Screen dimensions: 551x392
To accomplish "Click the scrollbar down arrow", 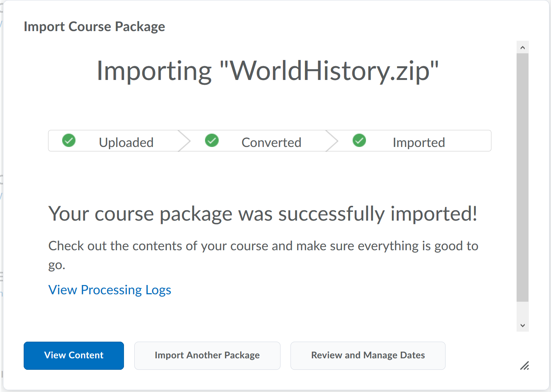I will tap(523, 325).
